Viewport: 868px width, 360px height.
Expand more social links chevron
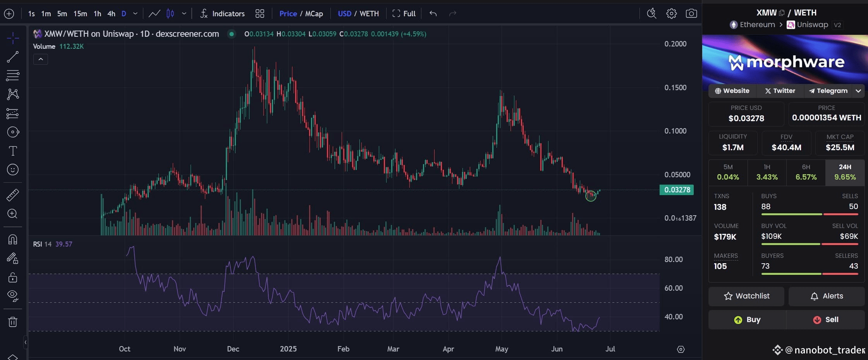(858, 91)
